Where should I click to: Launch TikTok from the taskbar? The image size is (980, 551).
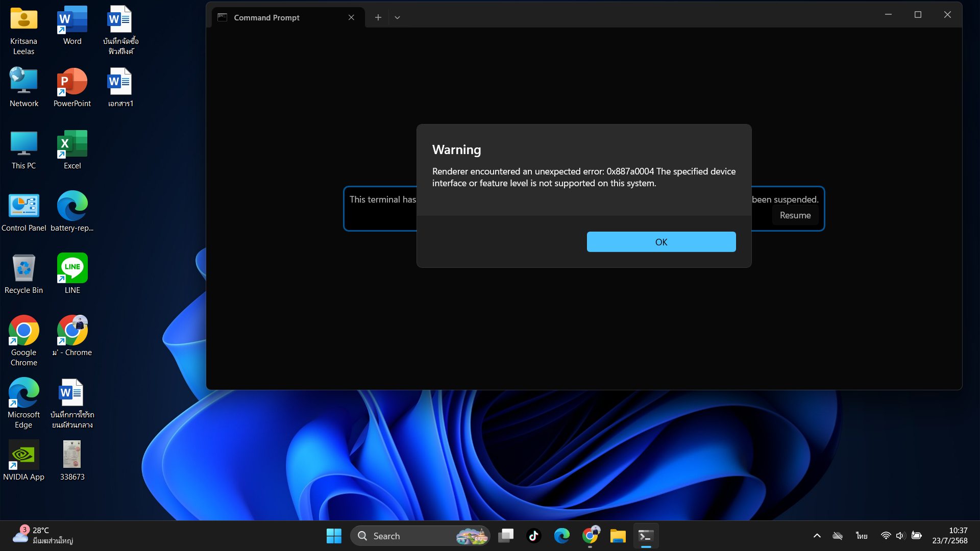[x=534, y=536]
